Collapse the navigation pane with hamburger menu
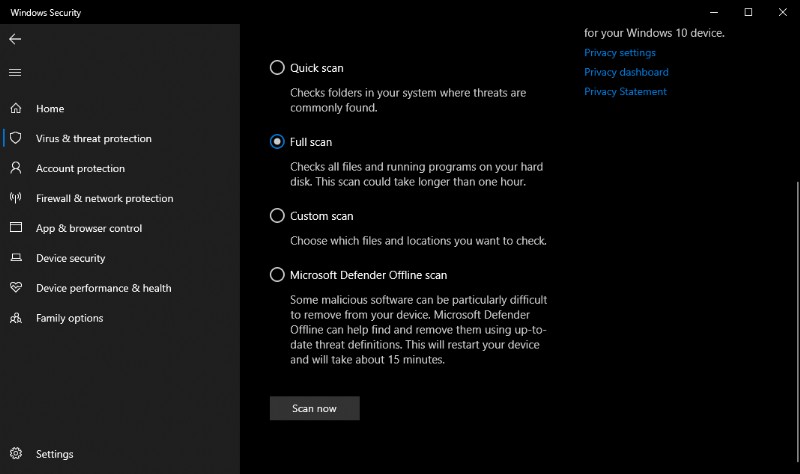Image resolution: width=800 pixels, height=474 pixels. pyautogui.click(x=15, y=72)
